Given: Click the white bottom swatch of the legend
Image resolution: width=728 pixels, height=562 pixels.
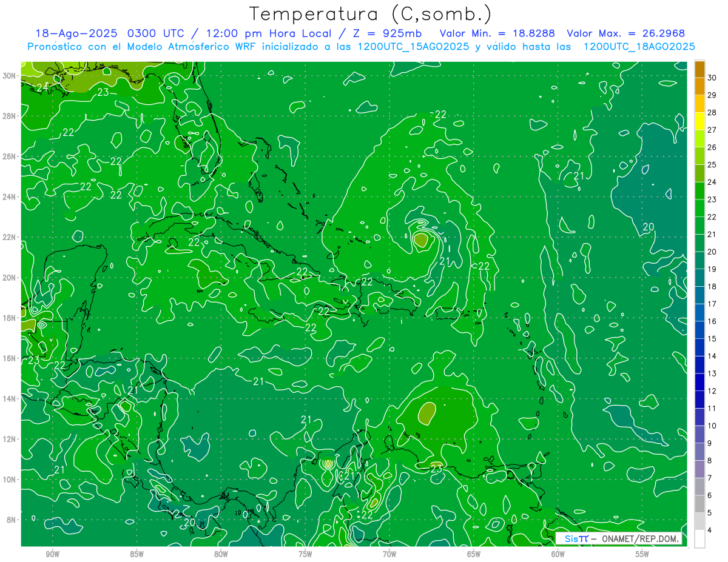Looking at the screenshot, I should click(x=699, y=539).
